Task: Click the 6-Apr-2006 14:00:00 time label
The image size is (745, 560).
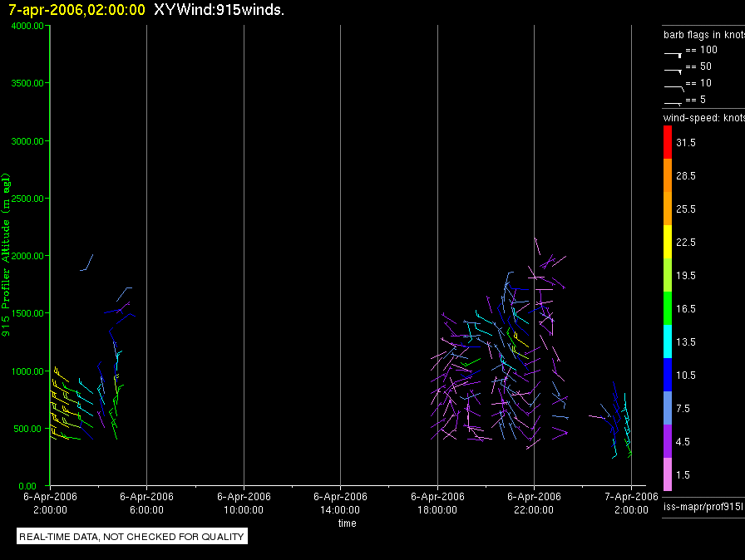Action: (x=340, y=503)
